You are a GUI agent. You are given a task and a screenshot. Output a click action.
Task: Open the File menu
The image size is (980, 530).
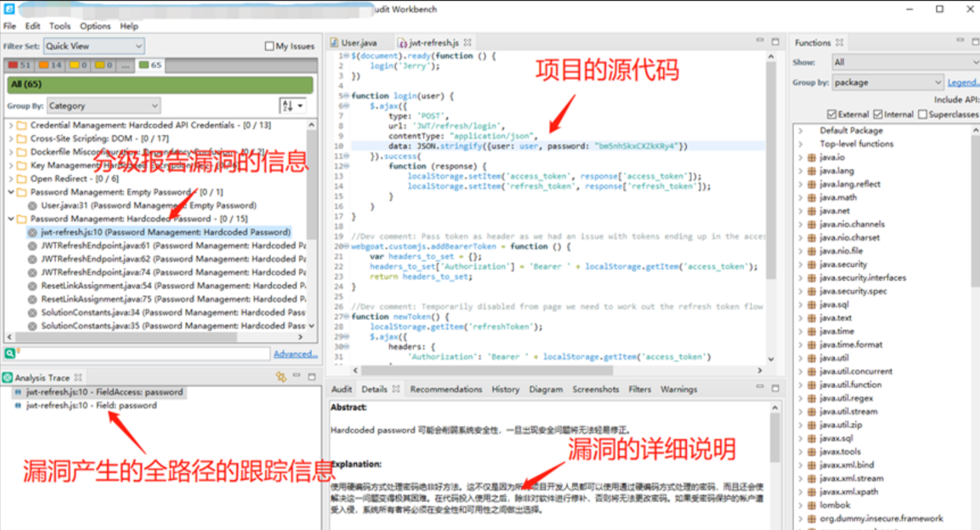(9, 26)
